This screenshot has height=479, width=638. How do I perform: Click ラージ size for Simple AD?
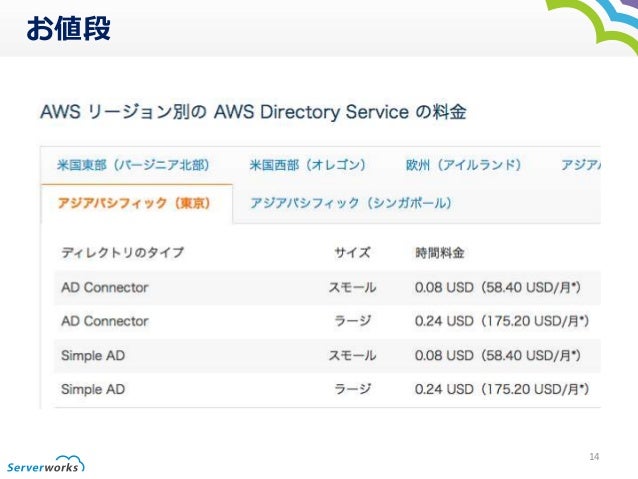tap(352, 389)
